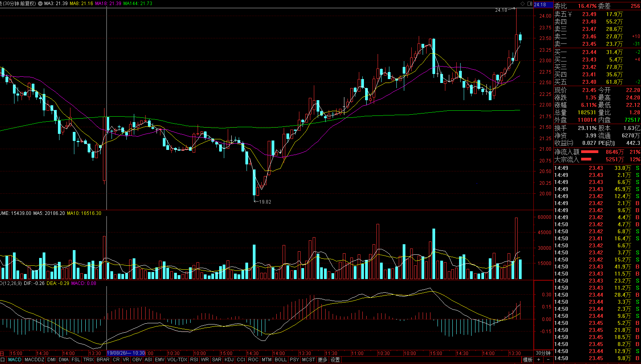Open the DMA indicator tab
The image size is (641, 364).
[x=64, y=360]
